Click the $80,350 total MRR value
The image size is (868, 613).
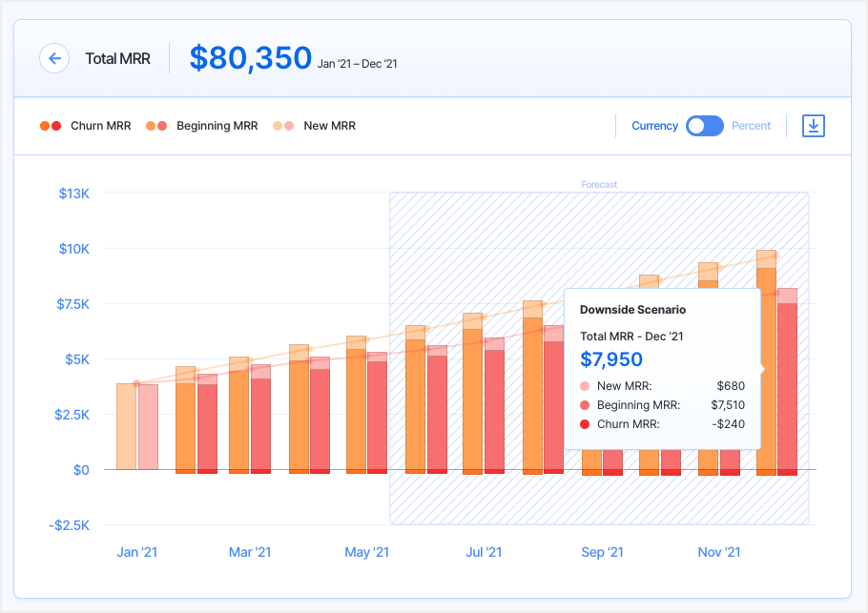[250, 58]
